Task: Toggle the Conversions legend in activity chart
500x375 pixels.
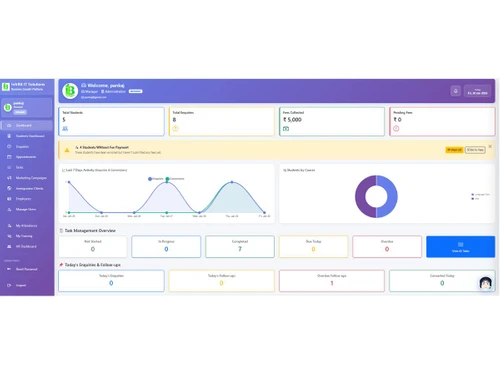Action: [175, 179]
